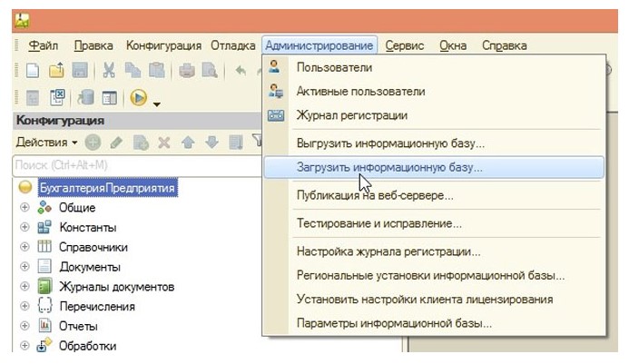
Task: Click the Copy icon in toolbar
Action: 133,71
